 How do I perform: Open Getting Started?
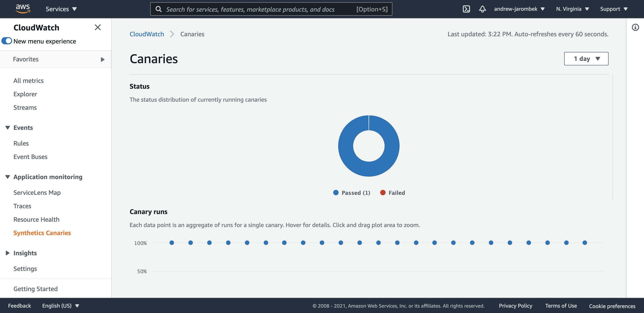[35, 289]
